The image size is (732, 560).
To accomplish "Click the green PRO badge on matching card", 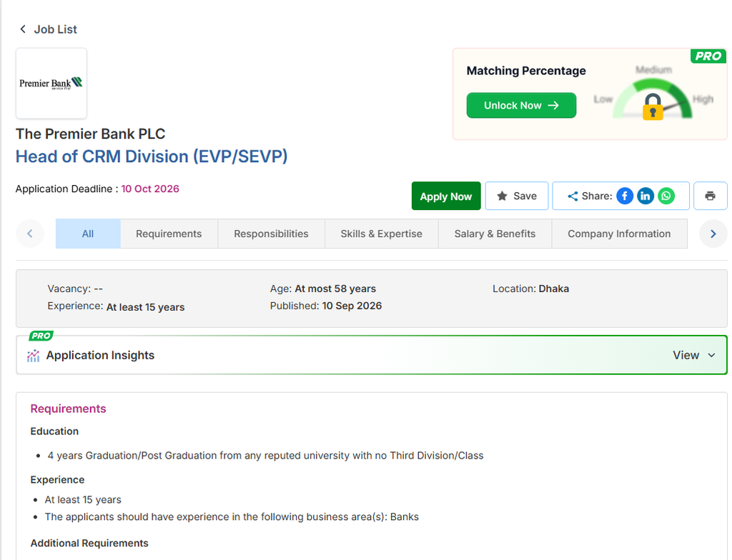I will point(708,56).
